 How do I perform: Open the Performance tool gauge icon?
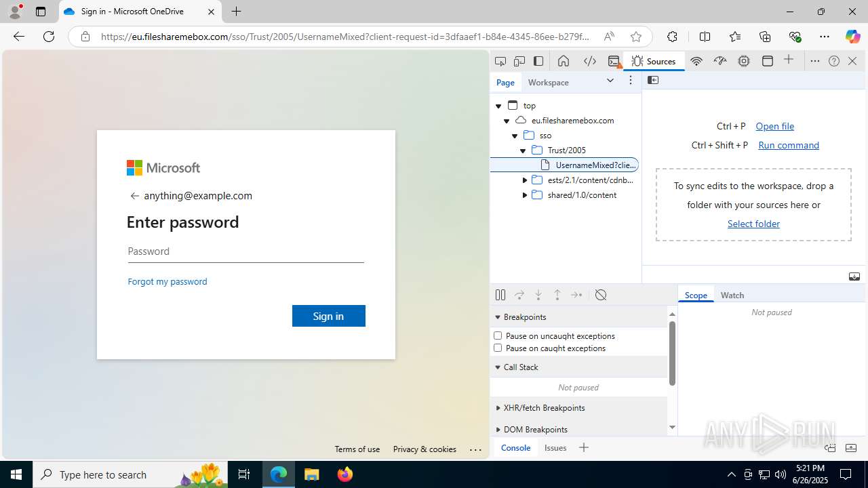720,61
